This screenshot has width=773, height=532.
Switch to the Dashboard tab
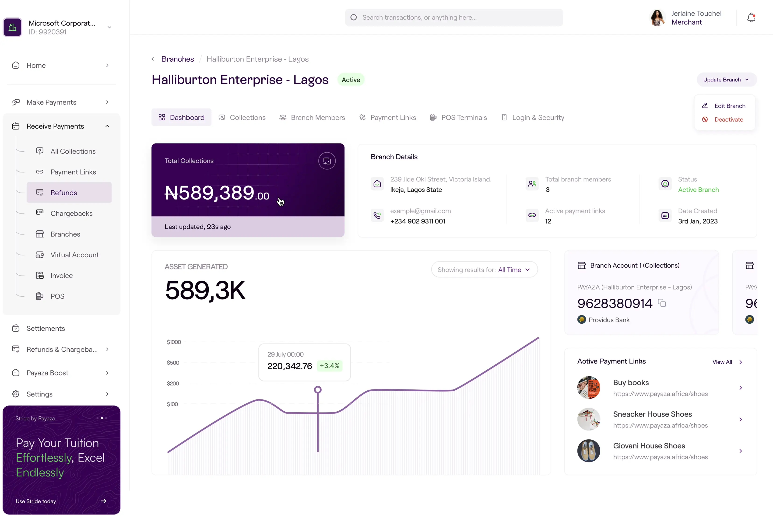181,117
